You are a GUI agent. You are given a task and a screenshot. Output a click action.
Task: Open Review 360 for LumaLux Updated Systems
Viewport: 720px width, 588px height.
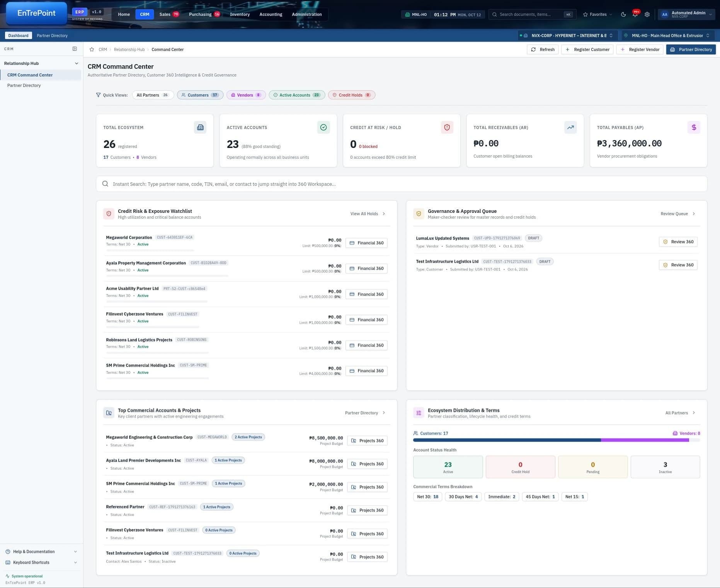point(678,242)
